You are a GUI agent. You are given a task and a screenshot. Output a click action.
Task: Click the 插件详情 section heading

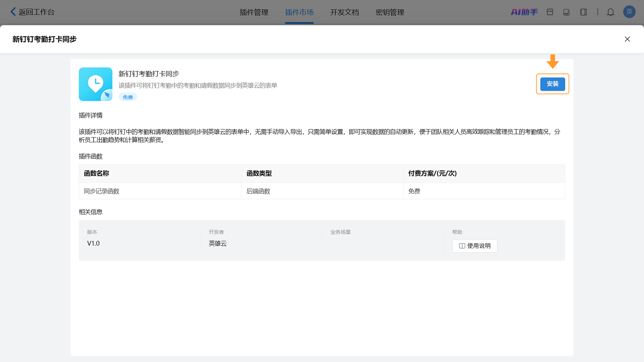[91, 115]
